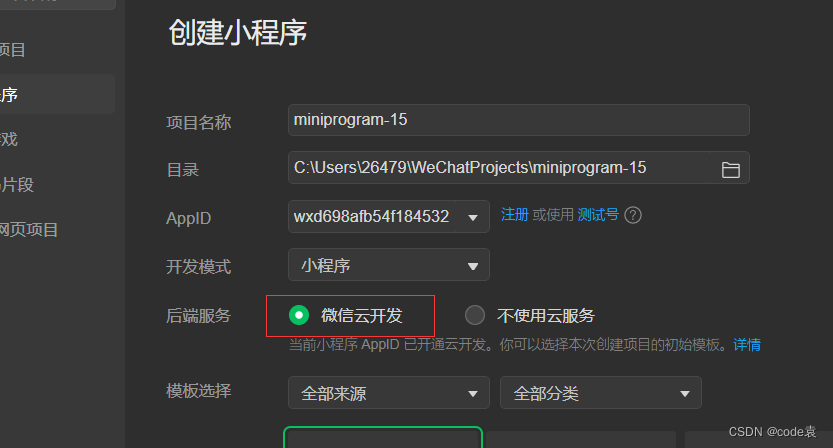This screenshot has width=833, height=448.
Task: Click the directory path input field
Action: tap(498, 168)
